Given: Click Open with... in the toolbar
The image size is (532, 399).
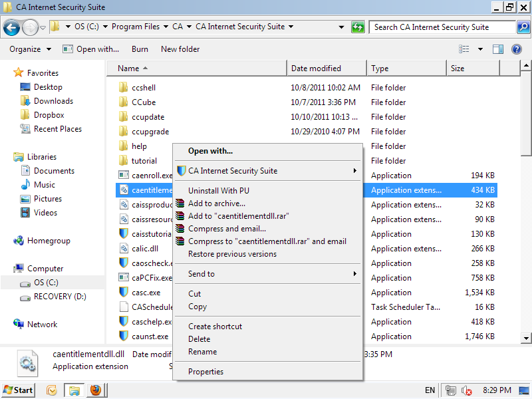Looking at the screenshot, I should pyautogui.click(x=91, y=49).
